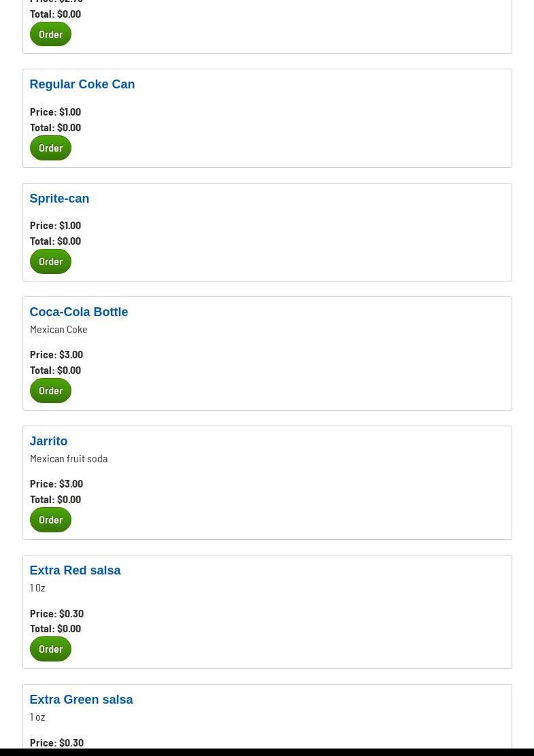The height and width of the screenshot is (756, 534).
Task: Click the Sprite-can Total amount text
Action: point(55,241)
